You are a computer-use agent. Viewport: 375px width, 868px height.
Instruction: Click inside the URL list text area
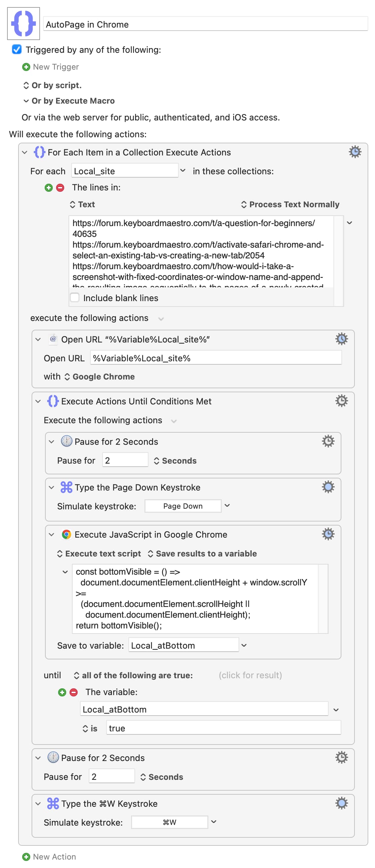201,252
